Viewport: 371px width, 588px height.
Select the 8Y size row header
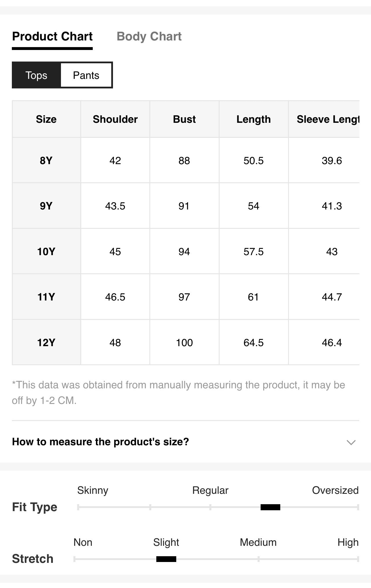[x=46, y=160]
